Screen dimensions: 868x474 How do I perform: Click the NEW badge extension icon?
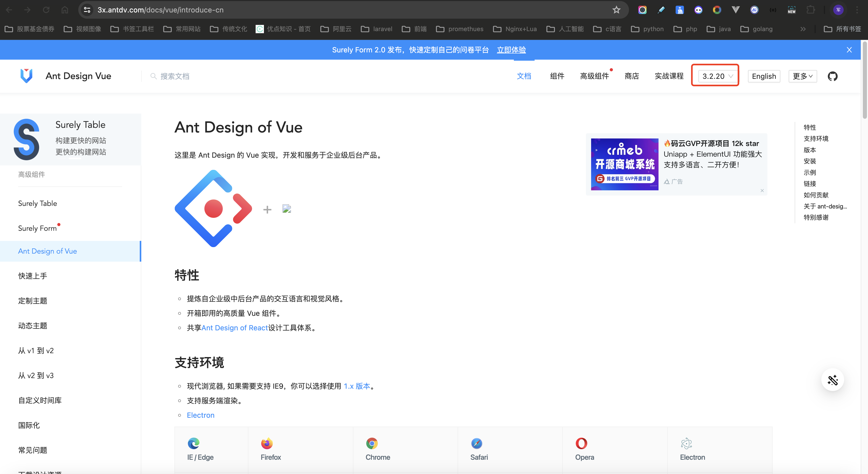(792, 10)
